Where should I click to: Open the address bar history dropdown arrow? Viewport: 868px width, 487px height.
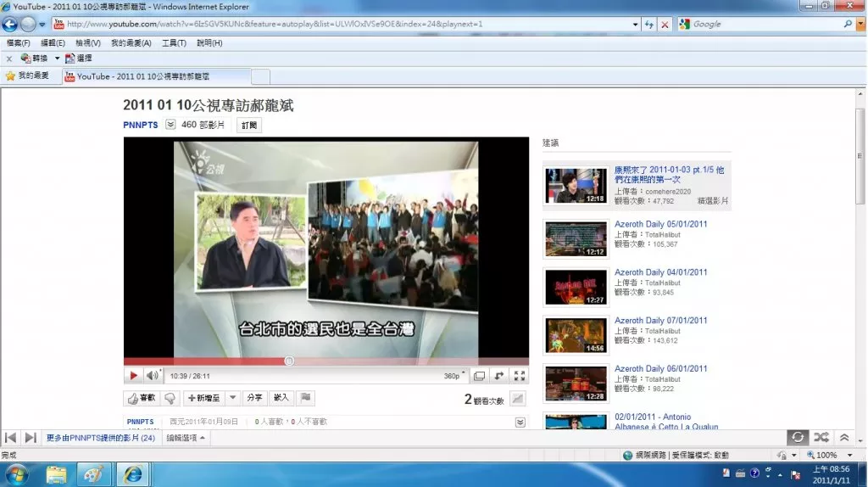(x=635, y=25)
